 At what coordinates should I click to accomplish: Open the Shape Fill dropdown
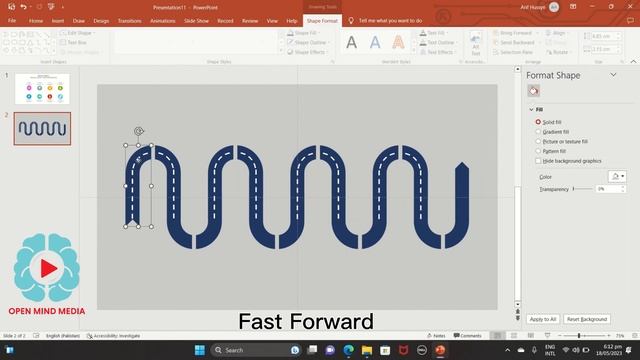304,33
